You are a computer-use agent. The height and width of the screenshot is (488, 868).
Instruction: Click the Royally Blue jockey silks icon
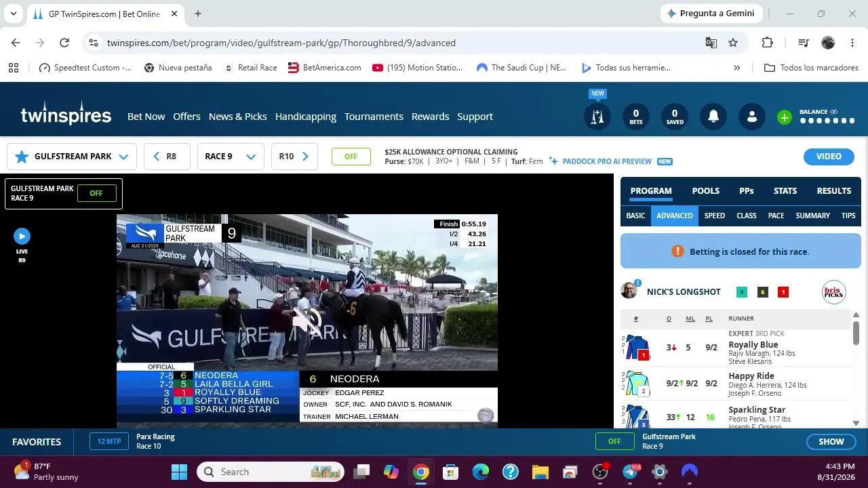click(637, 348)
